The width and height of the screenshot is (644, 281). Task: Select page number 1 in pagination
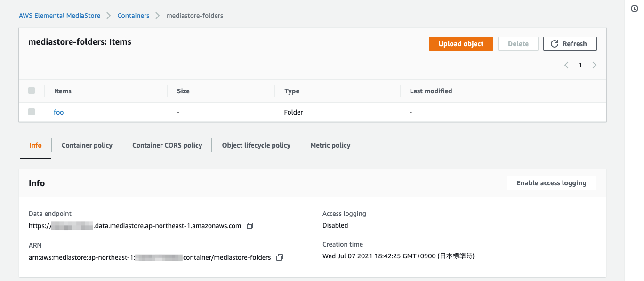tap(580, 65)
